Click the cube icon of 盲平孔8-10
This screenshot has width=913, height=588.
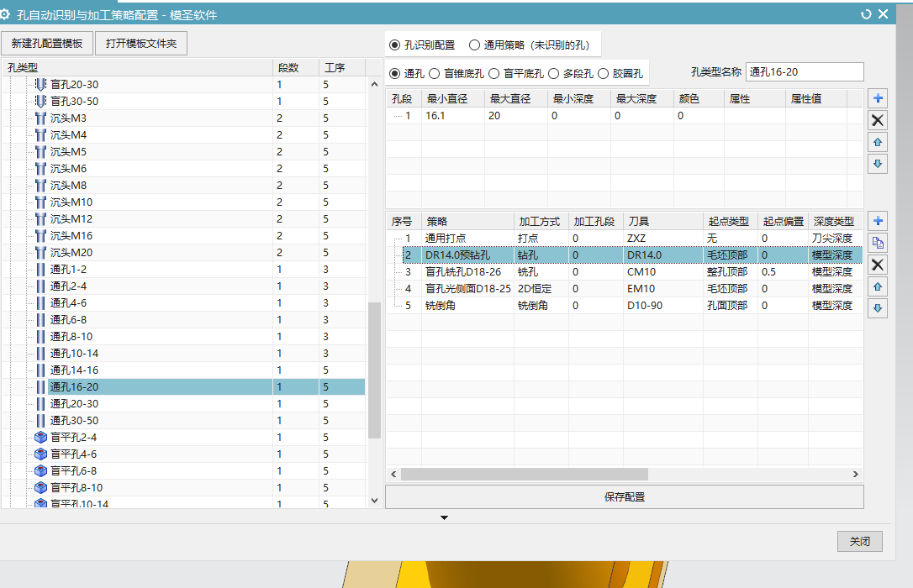(x=40, y=488)
